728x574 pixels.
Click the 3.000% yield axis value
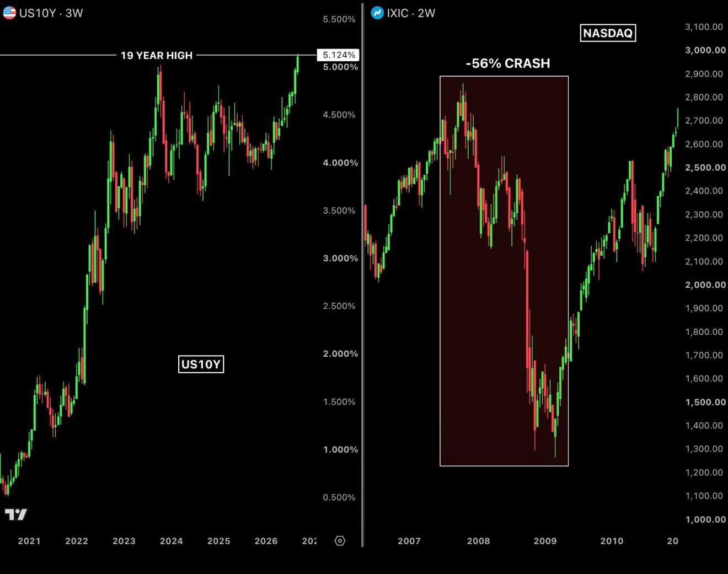[x=340, y=258]
